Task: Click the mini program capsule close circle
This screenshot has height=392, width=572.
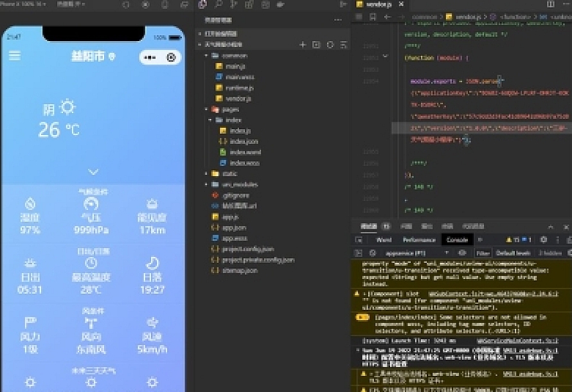Action: [171, 58]
